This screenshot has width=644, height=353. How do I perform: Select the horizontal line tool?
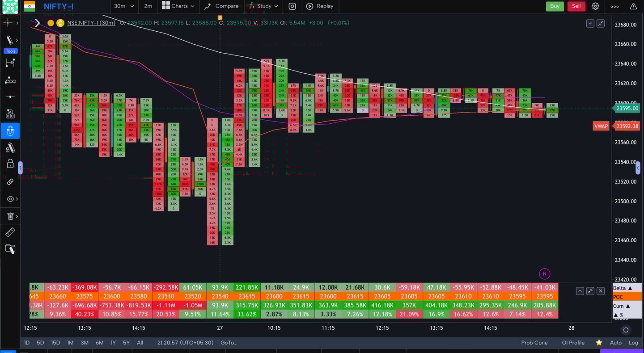point(10,97)
